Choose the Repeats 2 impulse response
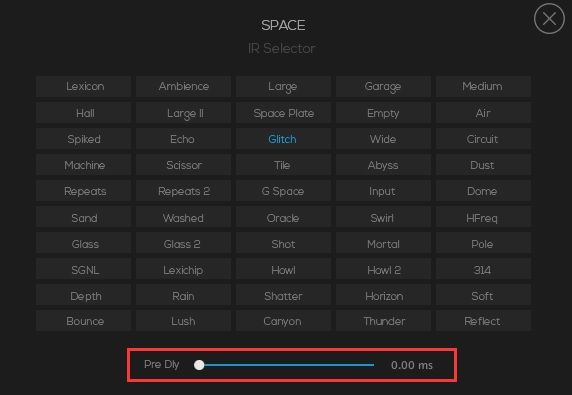572x395 pixels. tap(183, 191)
